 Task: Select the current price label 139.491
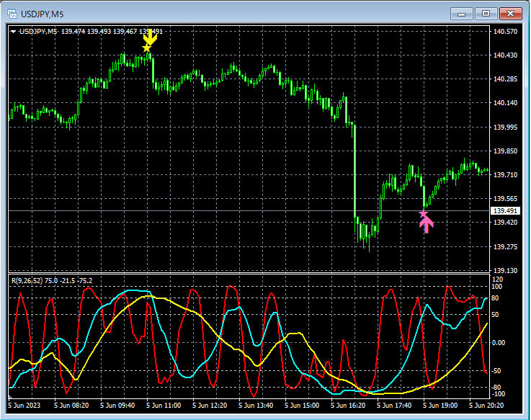click(505, 211)
